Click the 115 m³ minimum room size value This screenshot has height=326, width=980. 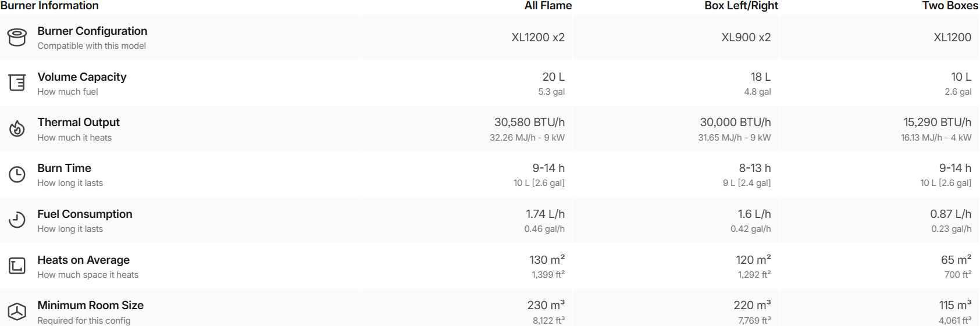955,305
